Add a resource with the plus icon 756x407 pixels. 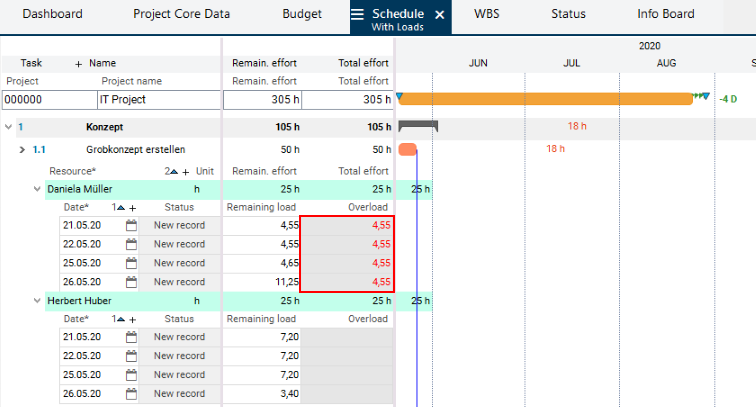pyautogui.click(x=185, y=171)
